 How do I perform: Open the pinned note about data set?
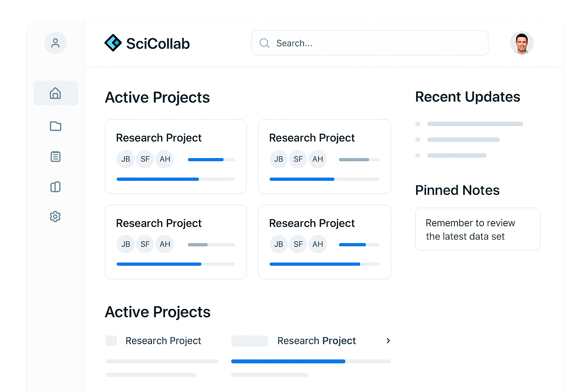[477, 229]
